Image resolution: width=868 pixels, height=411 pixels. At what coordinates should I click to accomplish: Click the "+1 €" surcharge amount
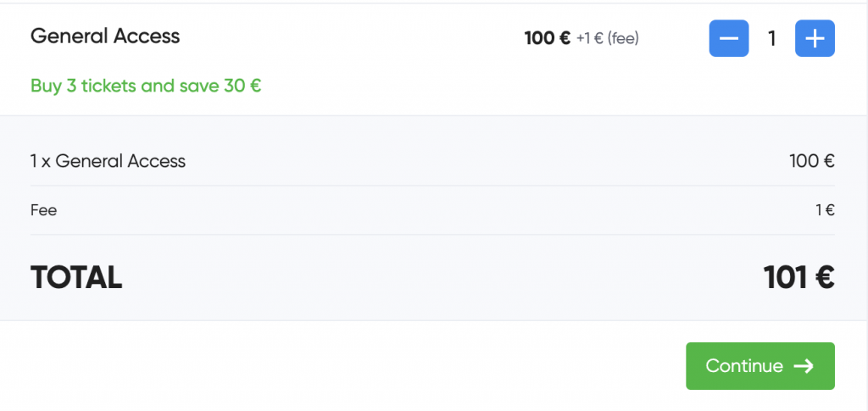coord(589,39)
